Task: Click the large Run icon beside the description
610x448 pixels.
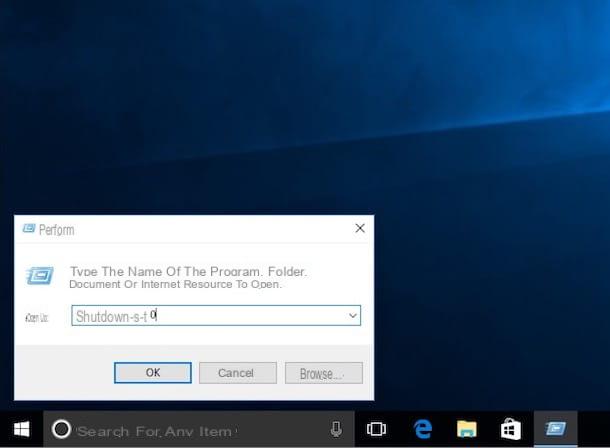Action: 40,275
